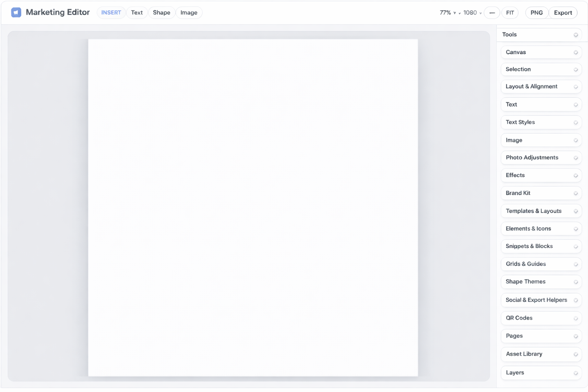Insert a Text element from toolbar

pyautogui.click(x=137, y=13)
